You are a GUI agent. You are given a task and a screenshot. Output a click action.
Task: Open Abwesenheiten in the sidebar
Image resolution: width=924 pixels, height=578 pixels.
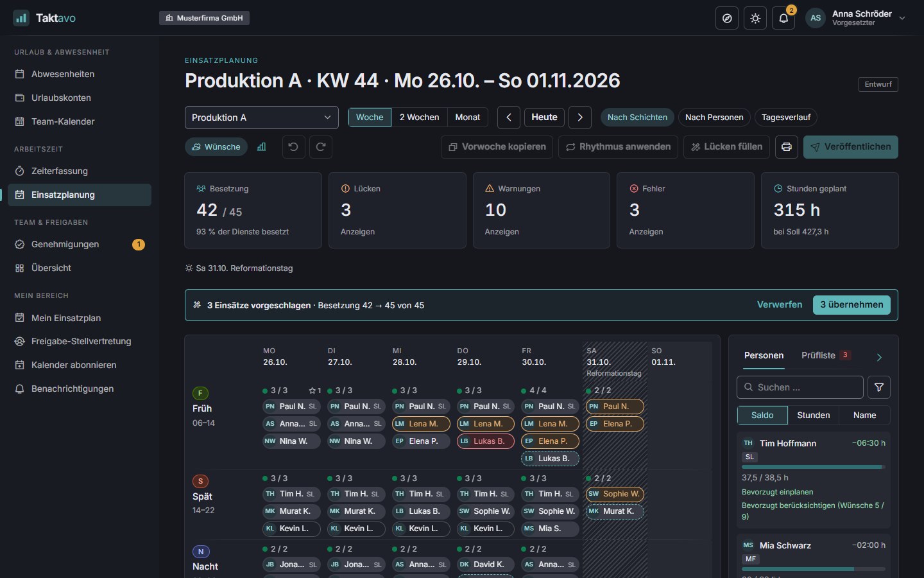(x=80, y=74)
